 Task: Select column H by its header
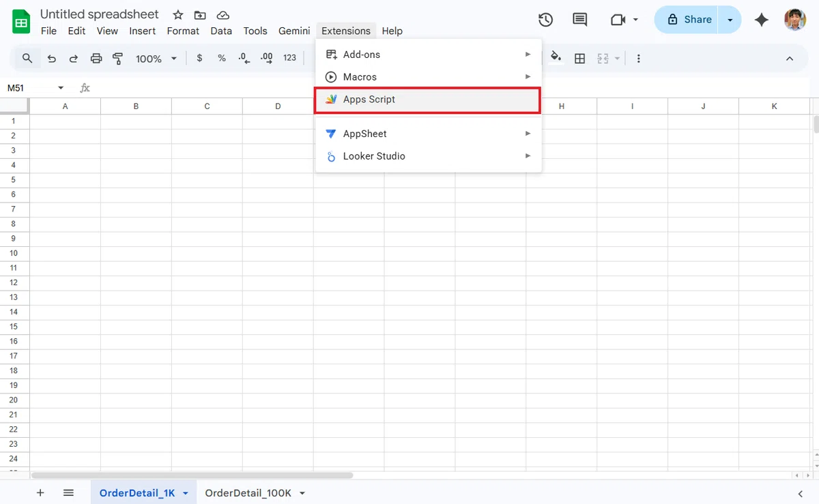(x=562, y=106)
